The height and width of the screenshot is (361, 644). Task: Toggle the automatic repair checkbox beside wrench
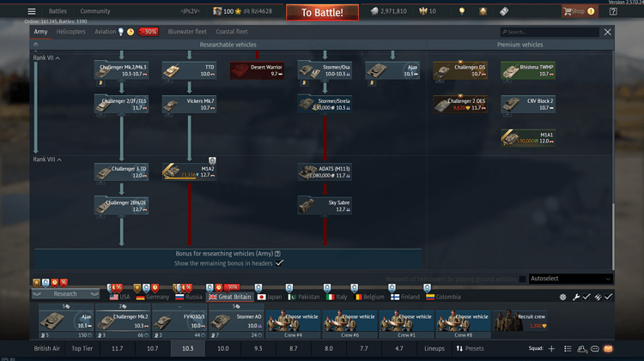point(586,297)
